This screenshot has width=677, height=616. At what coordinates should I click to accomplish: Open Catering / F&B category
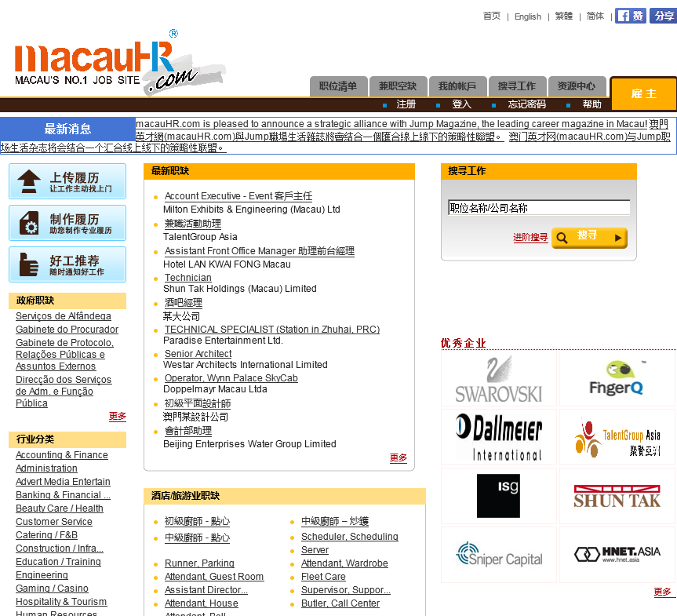click(x=46, y=536)
